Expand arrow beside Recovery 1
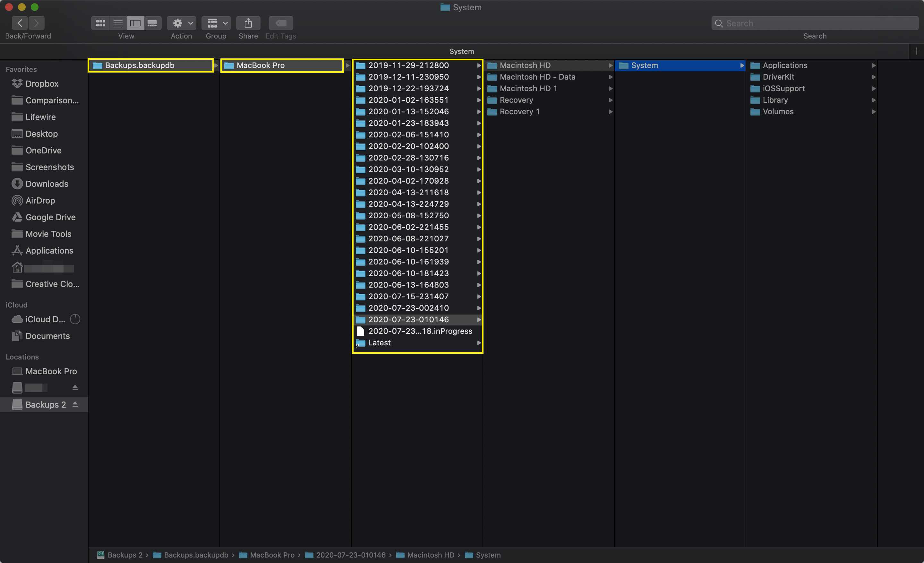924x563 pixels. pos(611,112)
